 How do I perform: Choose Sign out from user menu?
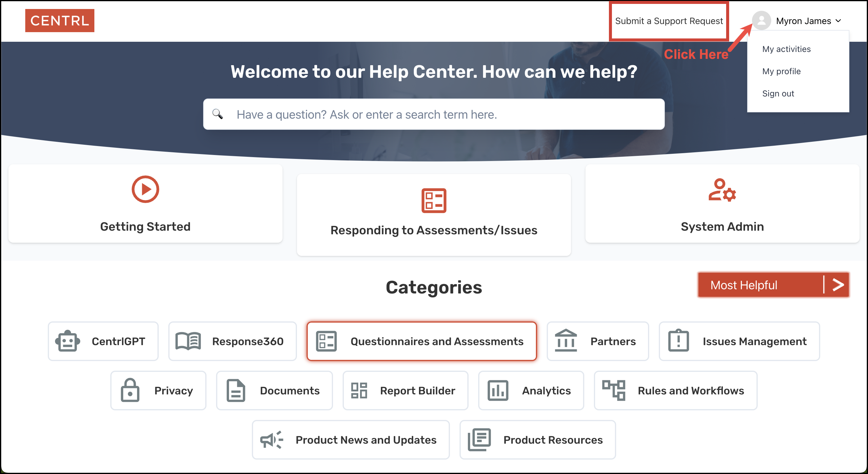point(778,94)
